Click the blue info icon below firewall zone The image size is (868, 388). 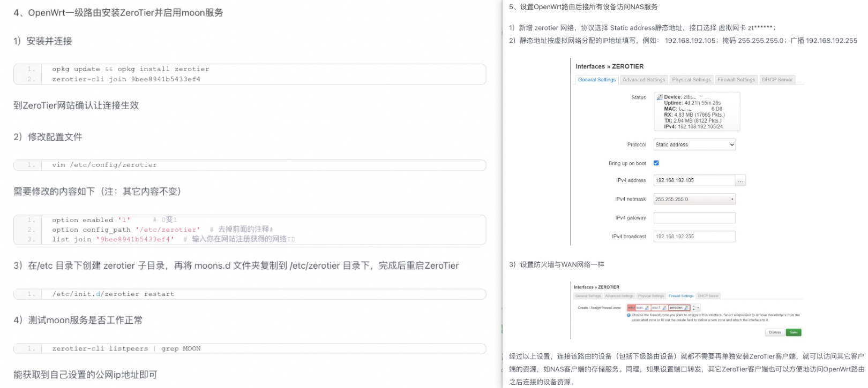pyautogui.click(x=628, y=315)
